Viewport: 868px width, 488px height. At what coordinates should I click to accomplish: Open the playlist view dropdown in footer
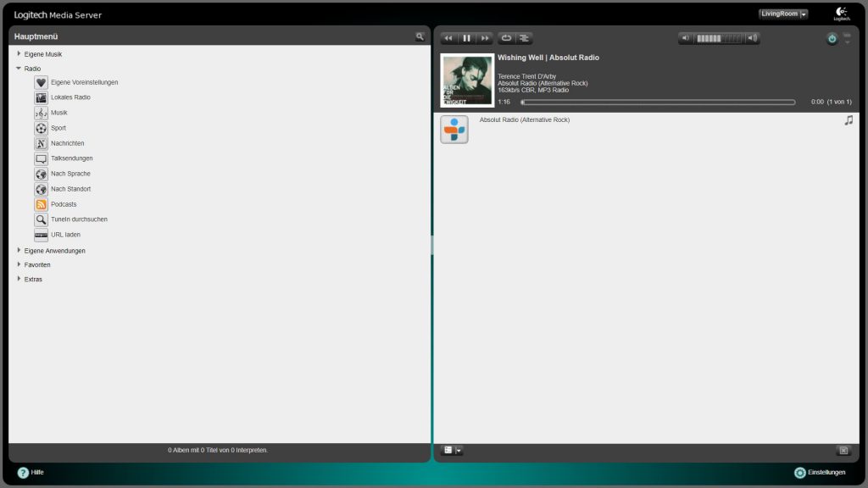(452, 451)
